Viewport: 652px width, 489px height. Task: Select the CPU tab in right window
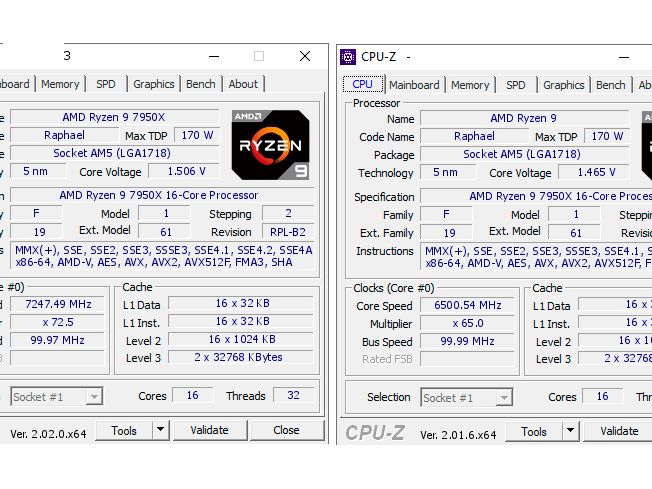click(x=363, y=84)
